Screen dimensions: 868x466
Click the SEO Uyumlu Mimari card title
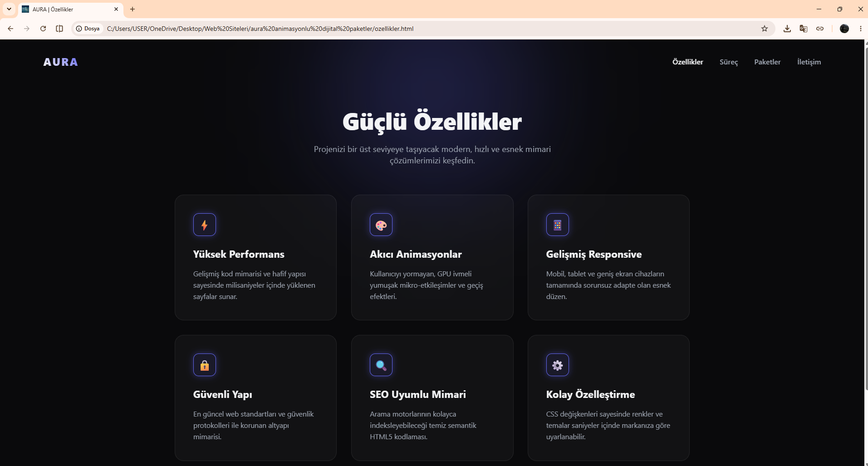(x=418, y=395)
